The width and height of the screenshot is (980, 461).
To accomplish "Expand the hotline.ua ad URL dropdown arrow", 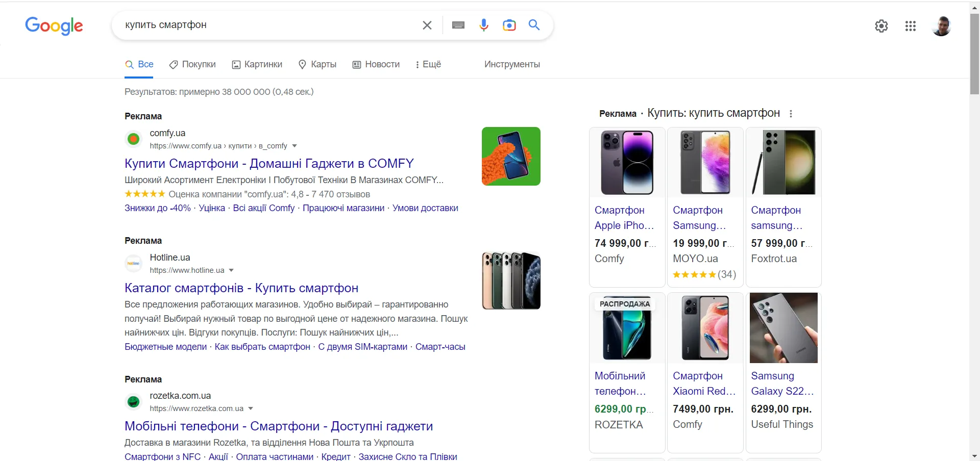I will [x=231, y=270].
